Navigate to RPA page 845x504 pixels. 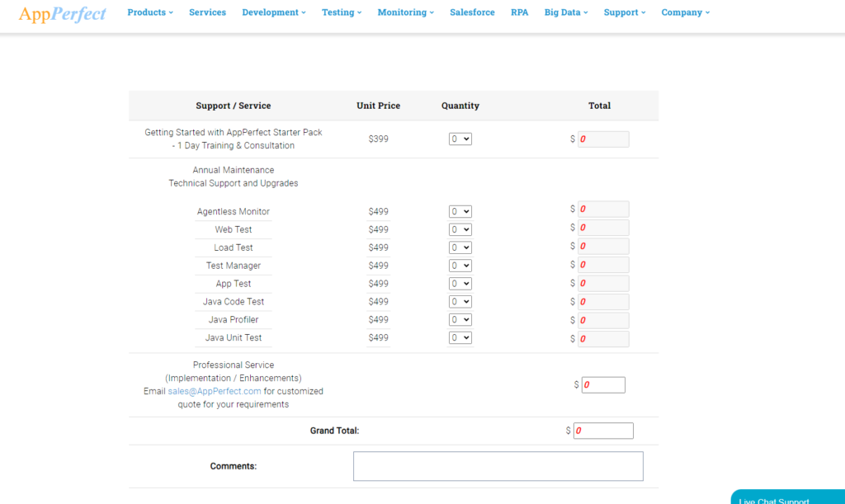pyautogui.click(x=520, y=12)
